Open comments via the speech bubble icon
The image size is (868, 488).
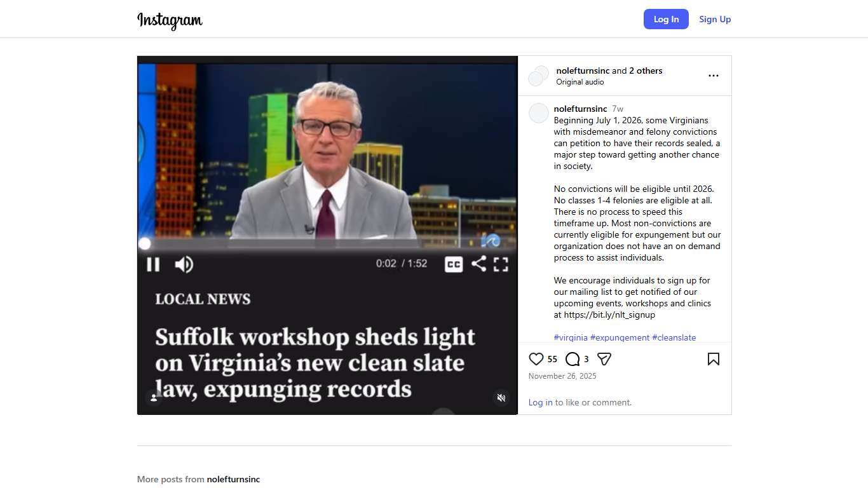point(573,359)
